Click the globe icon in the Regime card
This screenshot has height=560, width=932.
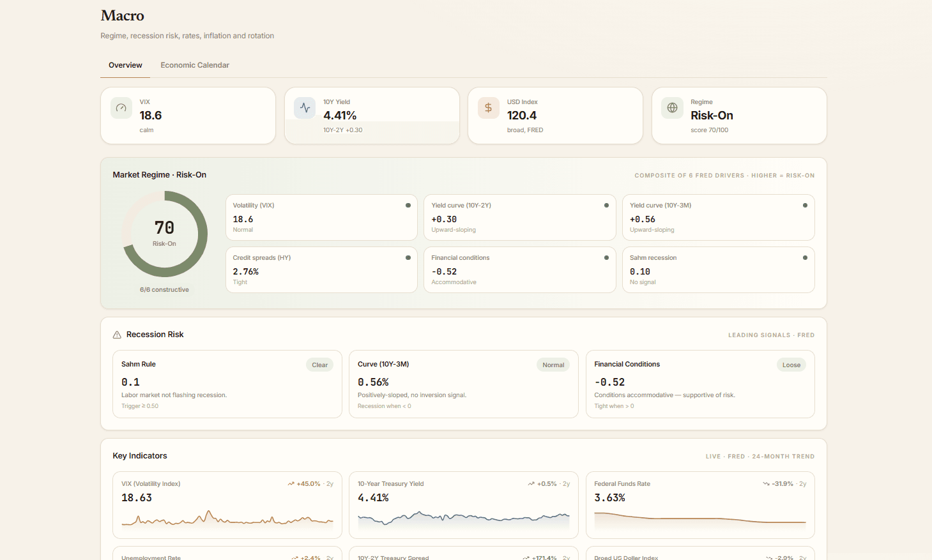[672, 108]
